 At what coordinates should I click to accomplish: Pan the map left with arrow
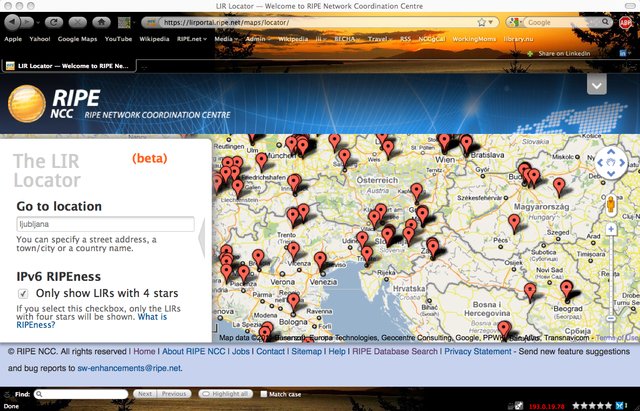pyautogui.click(x=600, y=163)
